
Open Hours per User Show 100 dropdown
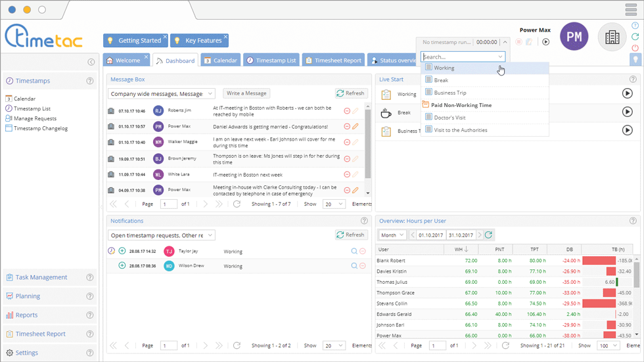coord(609,346)
